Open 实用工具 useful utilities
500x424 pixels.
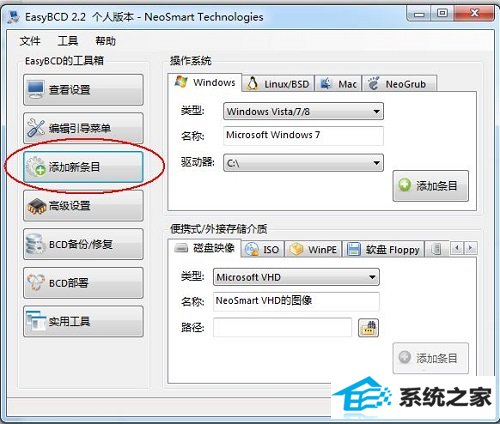(83, 322)
